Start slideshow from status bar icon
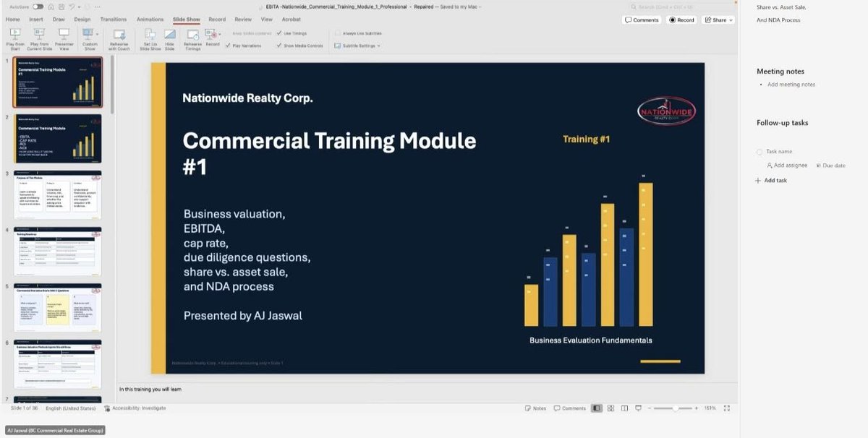868x438 pixels. [638, 408]
